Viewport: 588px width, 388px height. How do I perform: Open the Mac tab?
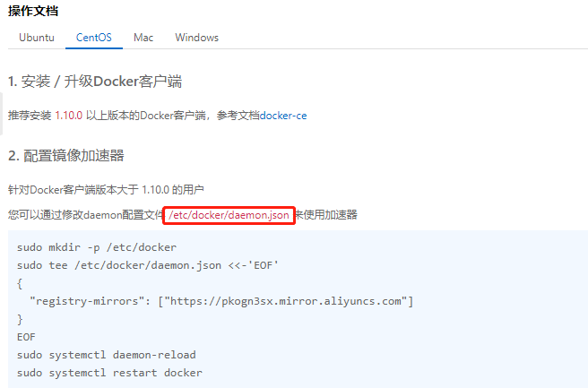143,38
